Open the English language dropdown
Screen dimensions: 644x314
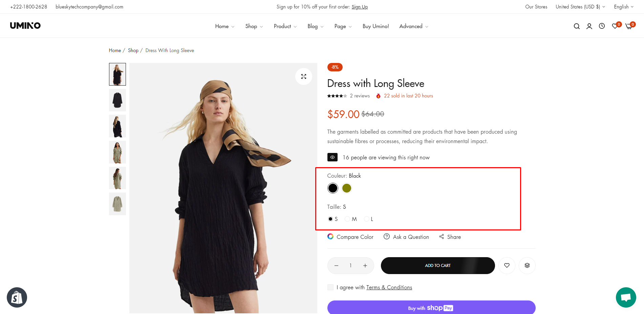(623, 7)
